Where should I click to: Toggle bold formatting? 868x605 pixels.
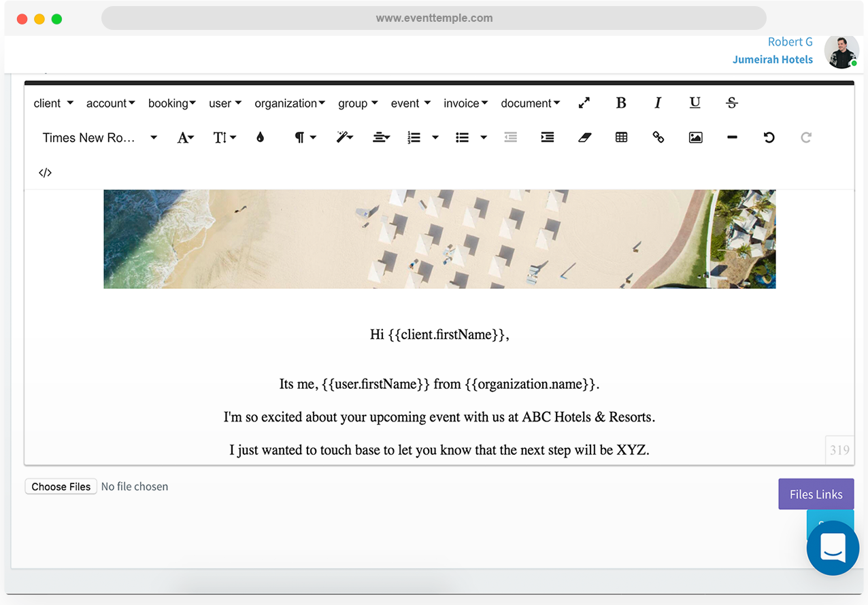tap(620, 103)
